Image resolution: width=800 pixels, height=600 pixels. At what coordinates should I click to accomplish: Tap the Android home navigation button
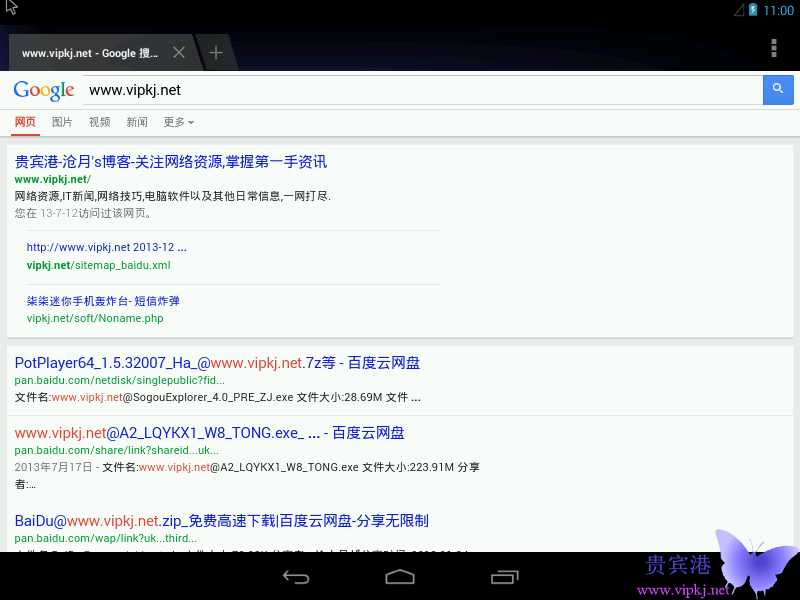click(400, 577)
